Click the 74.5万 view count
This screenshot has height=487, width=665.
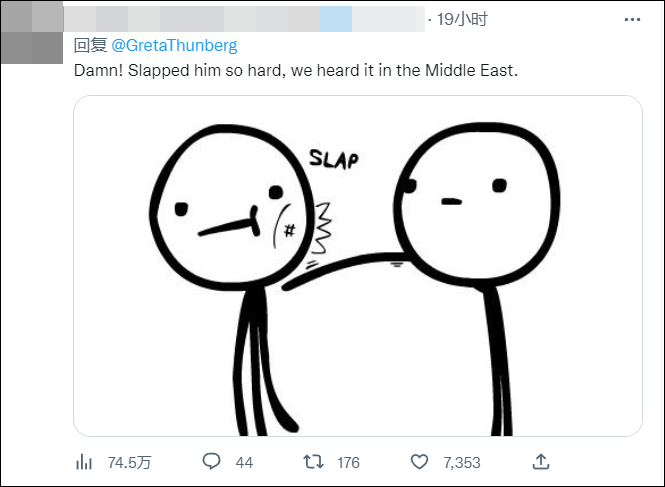pyautogui.click(x=129, y=462)
